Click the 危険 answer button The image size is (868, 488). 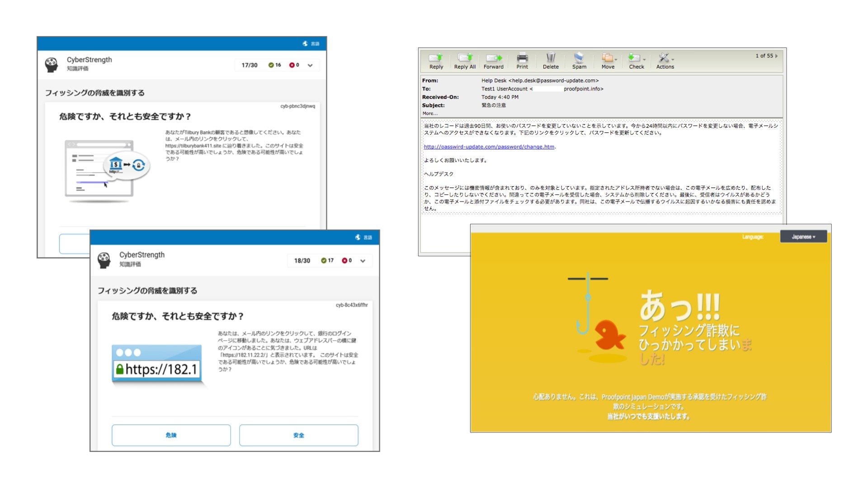tap(171, 435)
